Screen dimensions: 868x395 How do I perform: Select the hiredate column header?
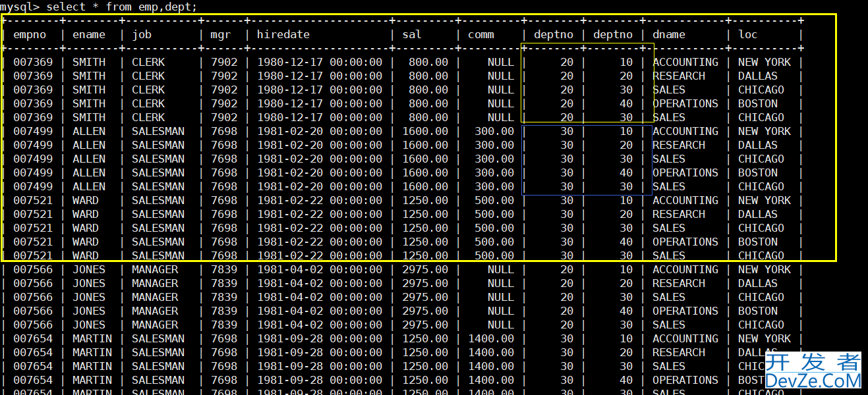tap(283, 34)
